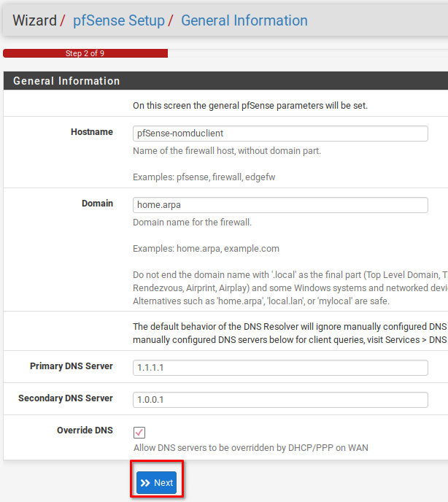Click the Hostname field label
This screenshot has height=502, width=448.
[92, 132]
